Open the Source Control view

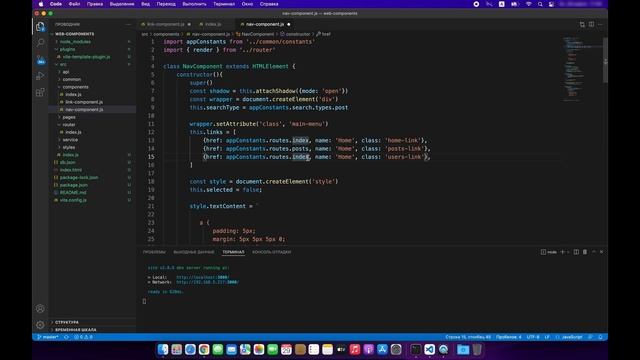40,60
